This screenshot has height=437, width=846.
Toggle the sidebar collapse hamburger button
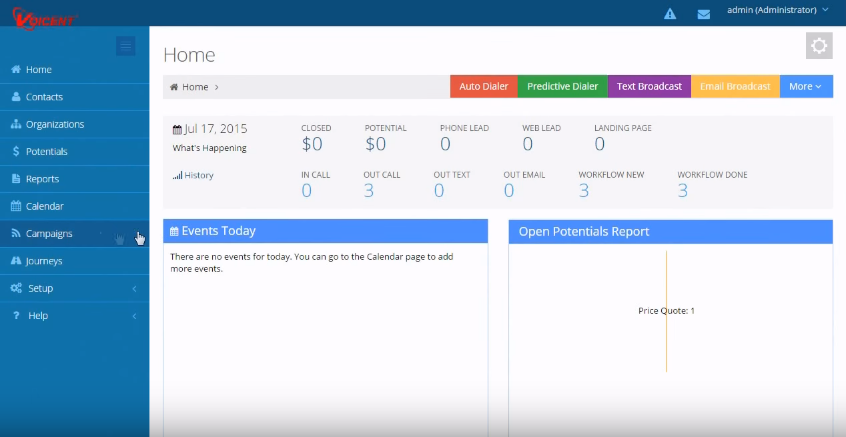[x=125, y=45]
